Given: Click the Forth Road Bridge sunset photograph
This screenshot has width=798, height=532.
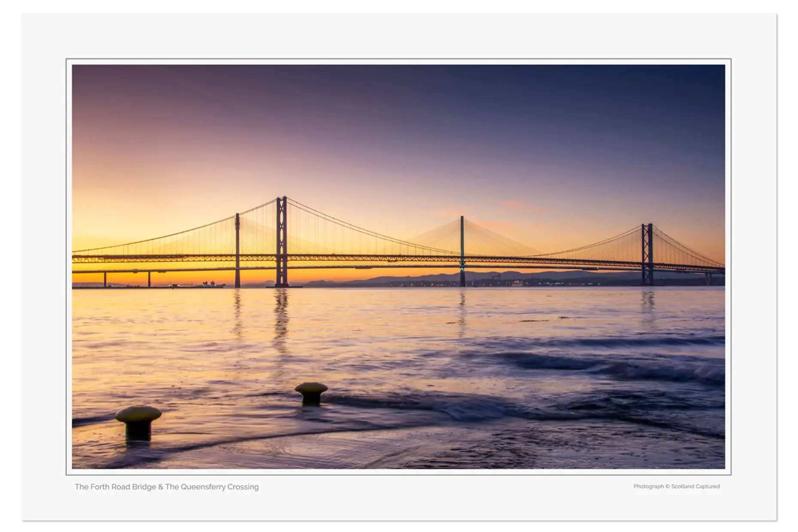Looking at the screenshot, I should pos(398,267).
